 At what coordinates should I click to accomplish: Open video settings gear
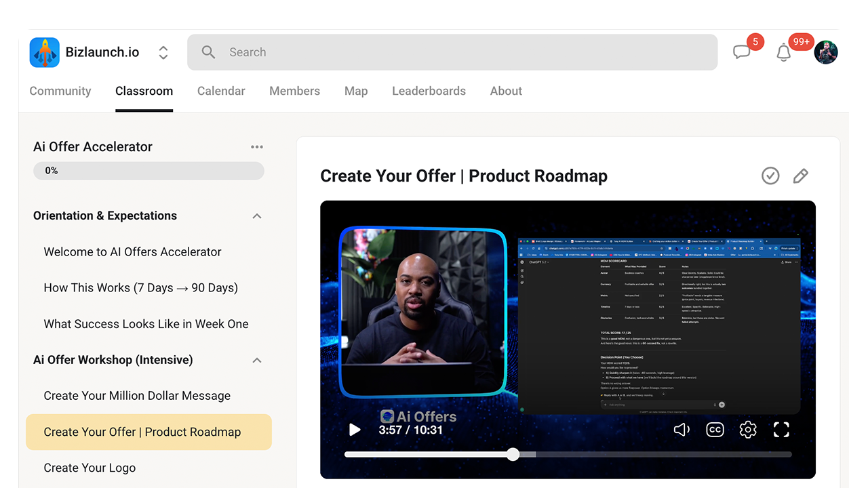pyautogui.click(x=748, y=430)
